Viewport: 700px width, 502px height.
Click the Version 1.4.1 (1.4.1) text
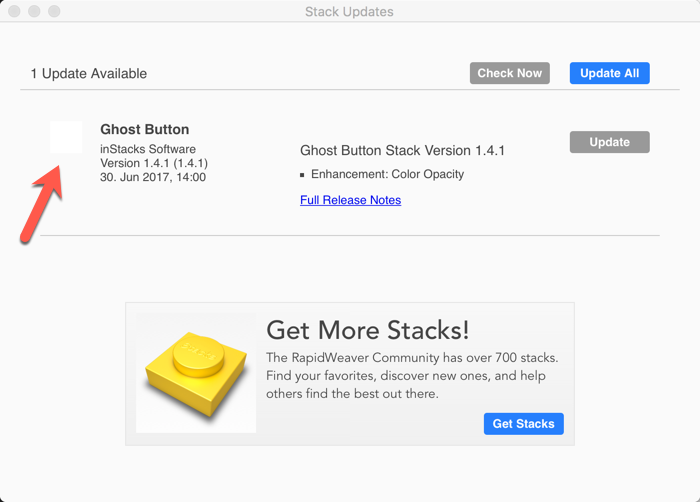[x=154, y=163]
